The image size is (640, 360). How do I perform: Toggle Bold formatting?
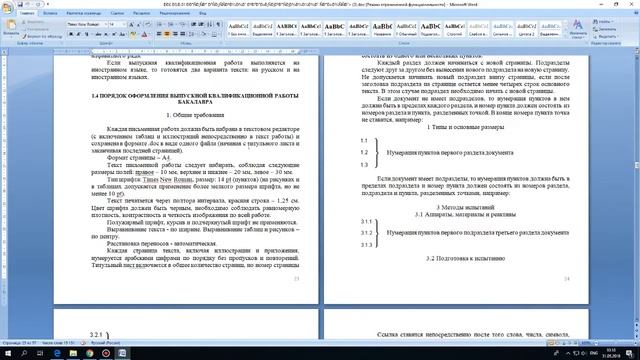pos(71,34)
